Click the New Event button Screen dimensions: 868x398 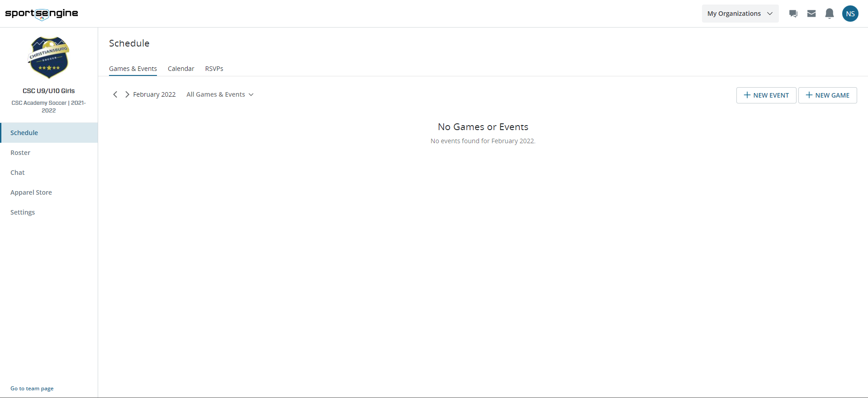click(766, 95)
